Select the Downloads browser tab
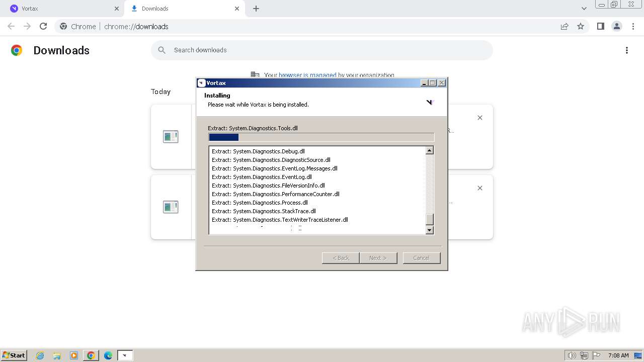 tap(184, 9)
